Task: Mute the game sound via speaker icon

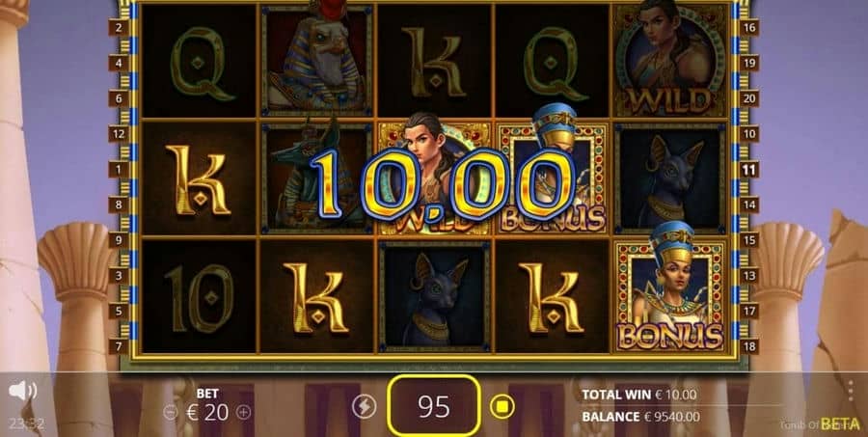Action: [22, 391]
